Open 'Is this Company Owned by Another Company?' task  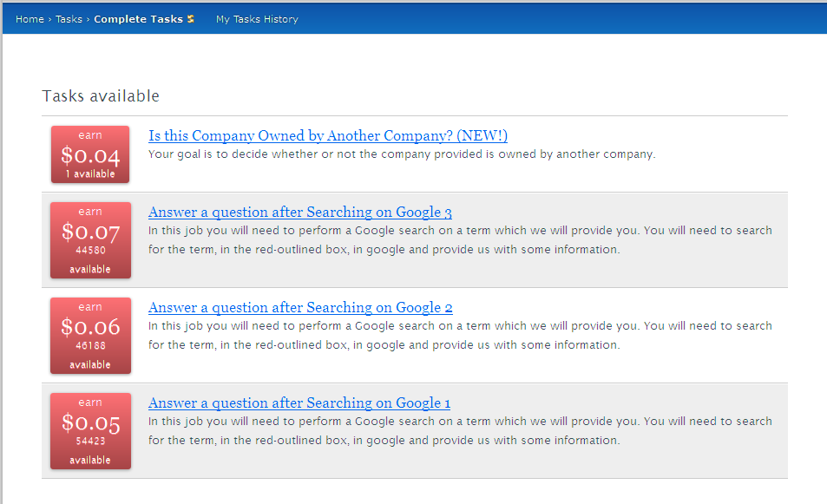coord(328,136)
